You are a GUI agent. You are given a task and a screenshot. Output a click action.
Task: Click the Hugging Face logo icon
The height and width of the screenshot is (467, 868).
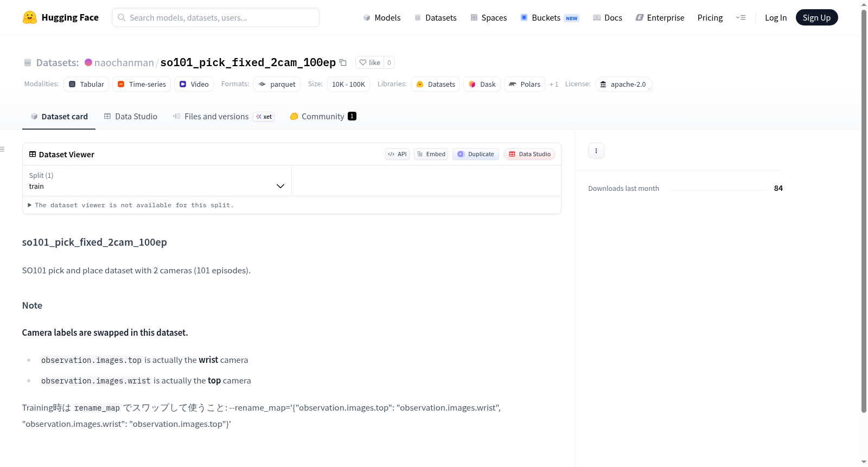coord(30,17)
